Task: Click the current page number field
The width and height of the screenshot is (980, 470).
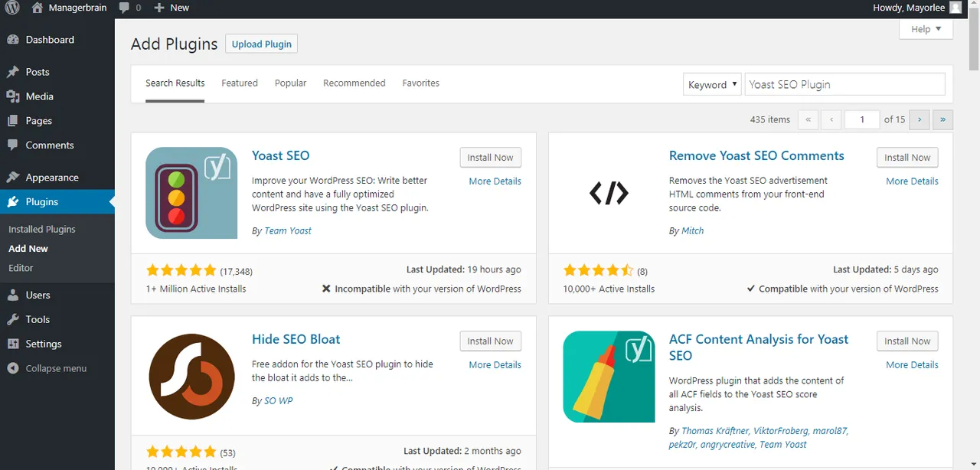Action: click(x=861, y=119)
